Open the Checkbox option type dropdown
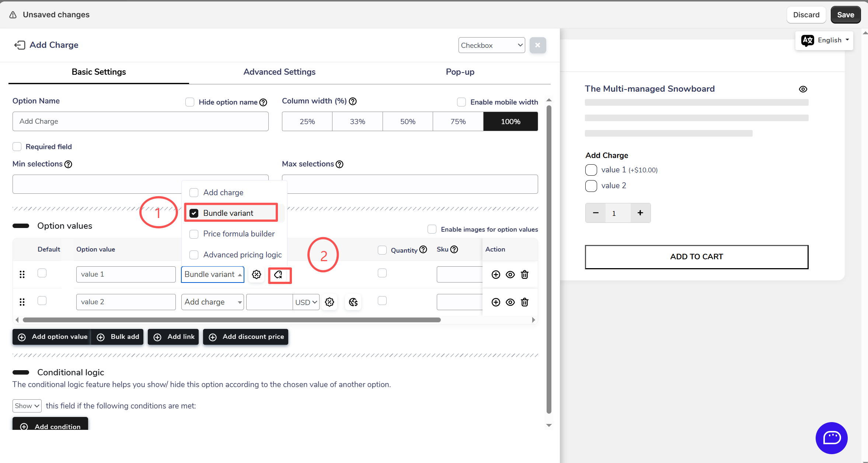Image resolution: width=868 pixels, height=463 pixels. (491, 45)
